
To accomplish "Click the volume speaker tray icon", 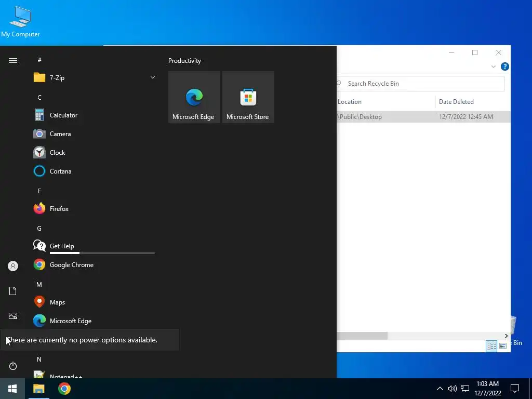I will 453,389.
